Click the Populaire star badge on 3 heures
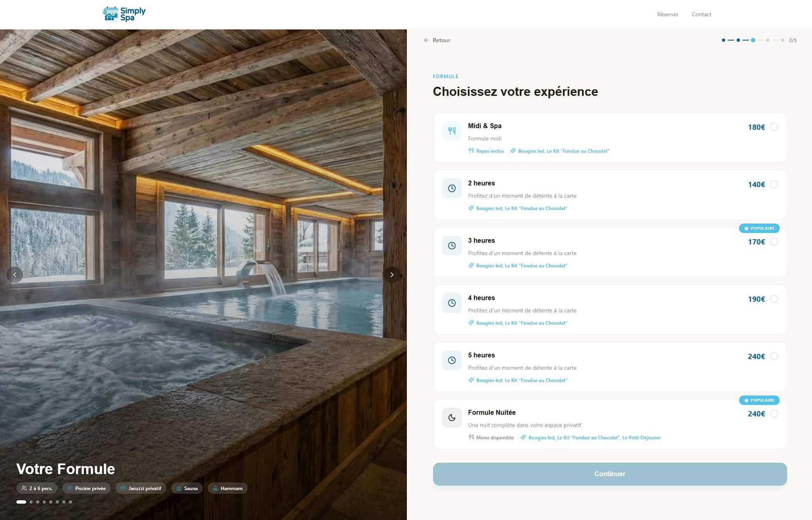 pyautogui.click(x=759, y=228)
